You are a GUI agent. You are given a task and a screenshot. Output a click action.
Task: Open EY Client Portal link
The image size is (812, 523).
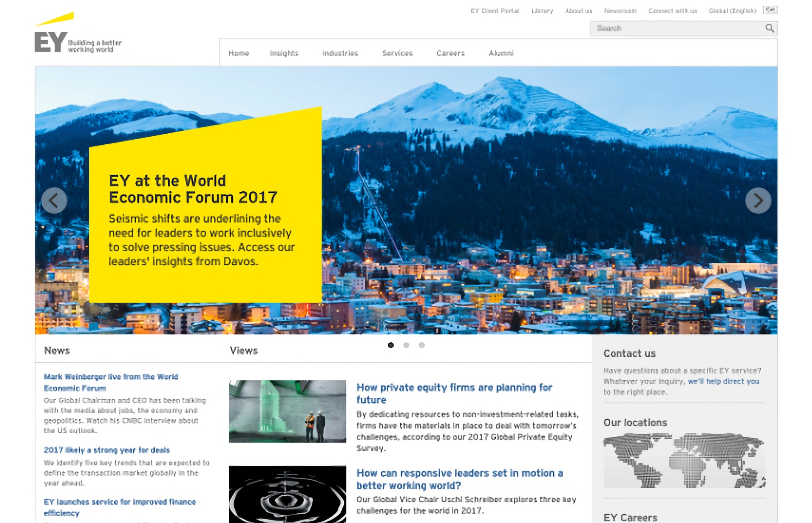[495, 11]
